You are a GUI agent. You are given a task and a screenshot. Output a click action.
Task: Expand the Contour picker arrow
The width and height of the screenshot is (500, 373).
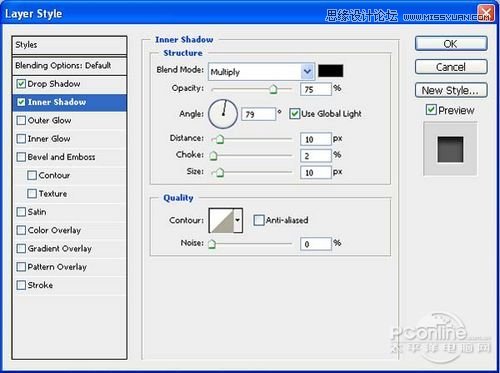coord(238,220)
